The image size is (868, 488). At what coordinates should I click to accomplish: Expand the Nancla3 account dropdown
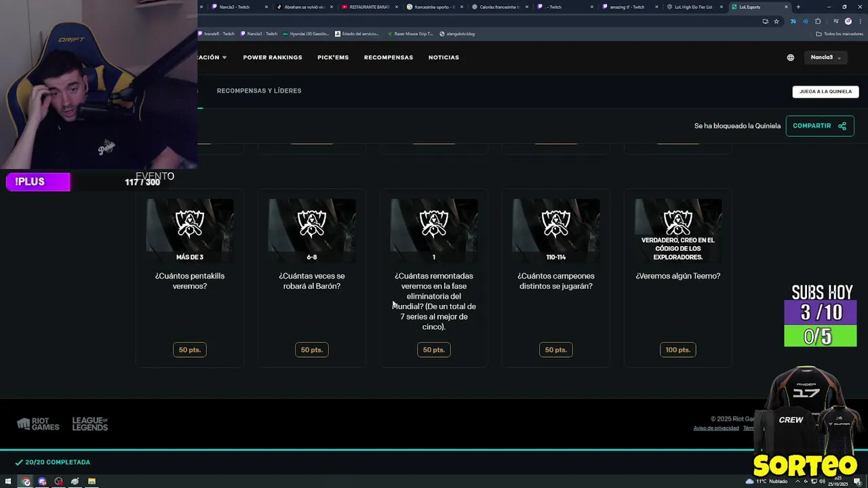pyautogui.click(x=825, y=58)
